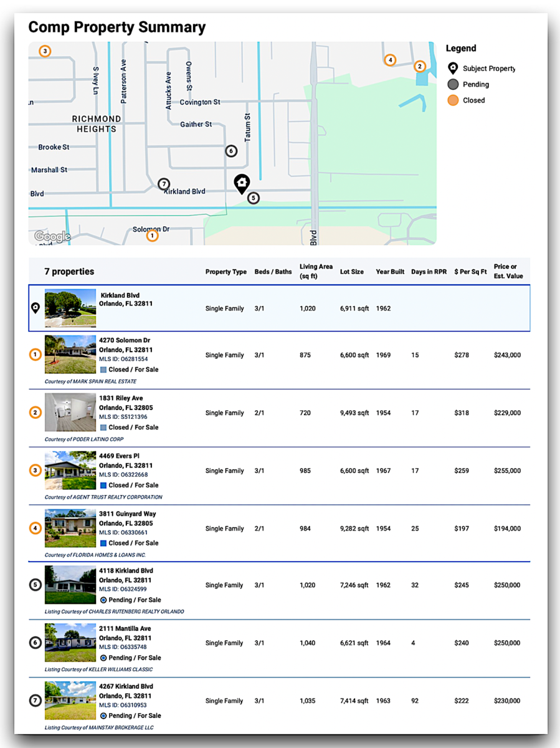Viewport: 560px width, 748px height.
Task: Click the 1831 Riley Ave address
Action: coord(125,403)
